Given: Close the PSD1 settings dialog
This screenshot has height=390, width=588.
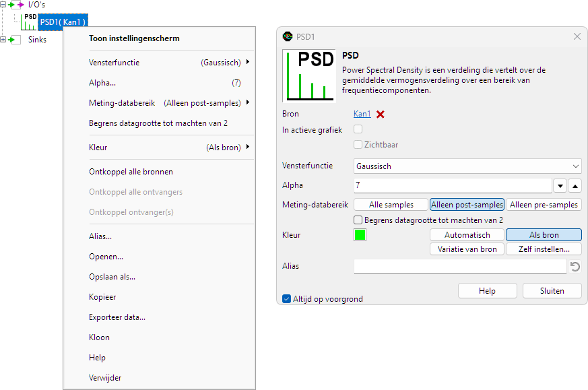Looking at the screenshot, I should pos(577,36).
